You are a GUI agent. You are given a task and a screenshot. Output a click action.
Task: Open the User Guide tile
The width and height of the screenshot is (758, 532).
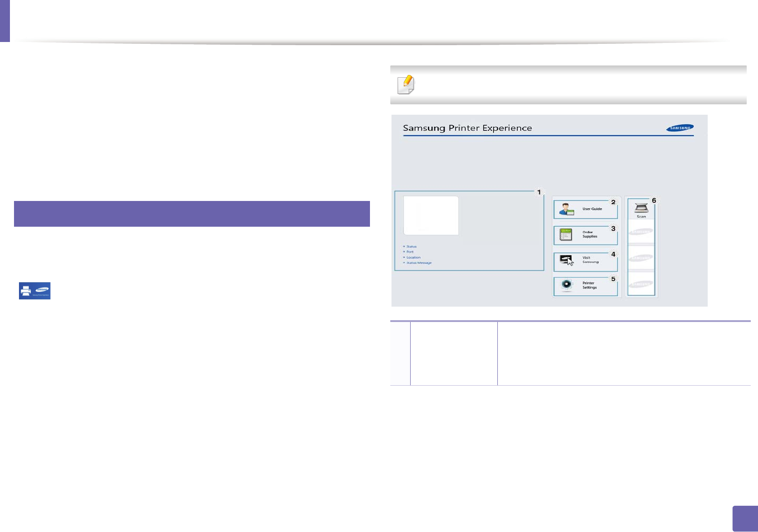click(585, 210)
